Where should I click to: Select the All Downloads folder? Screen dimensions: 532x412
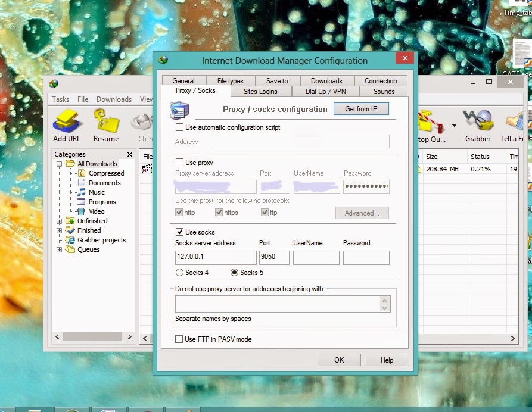[x=97, y=164]
